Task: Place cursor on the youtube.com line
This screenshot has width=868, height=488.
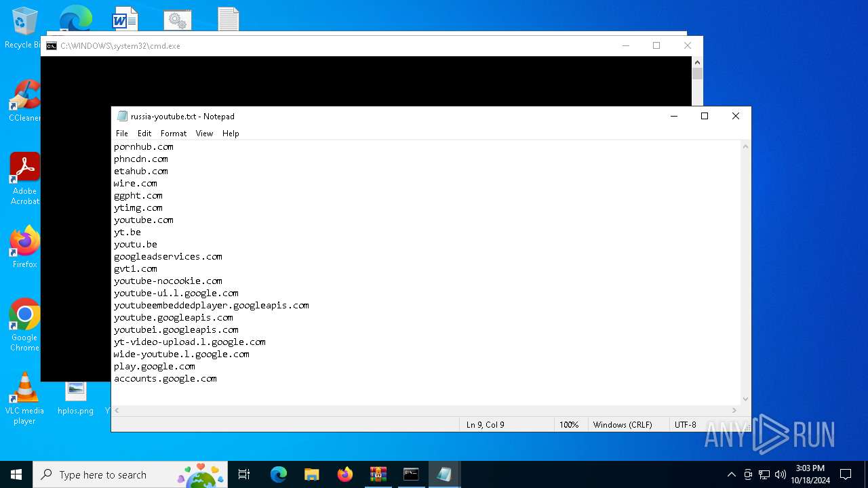Action: point(144,220)
